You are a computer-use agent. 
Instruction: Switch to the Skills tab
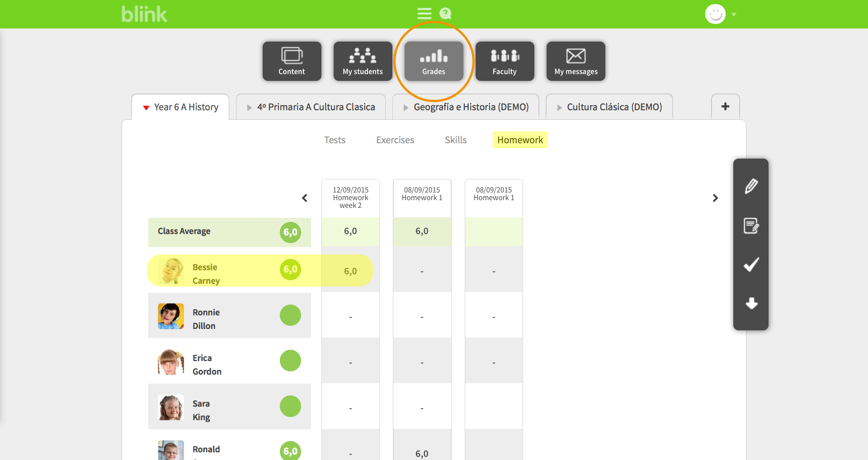[x=455, y=140]
